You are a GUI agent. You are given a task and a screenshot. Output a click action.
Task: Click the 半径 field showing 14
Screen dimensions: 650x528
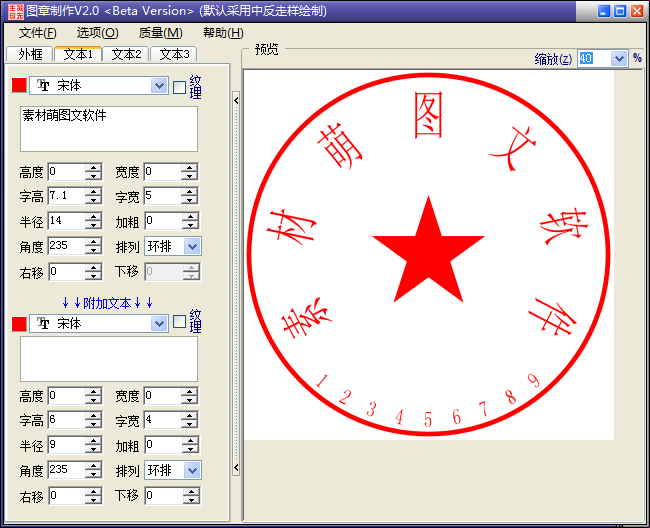(x=67, y=221)
